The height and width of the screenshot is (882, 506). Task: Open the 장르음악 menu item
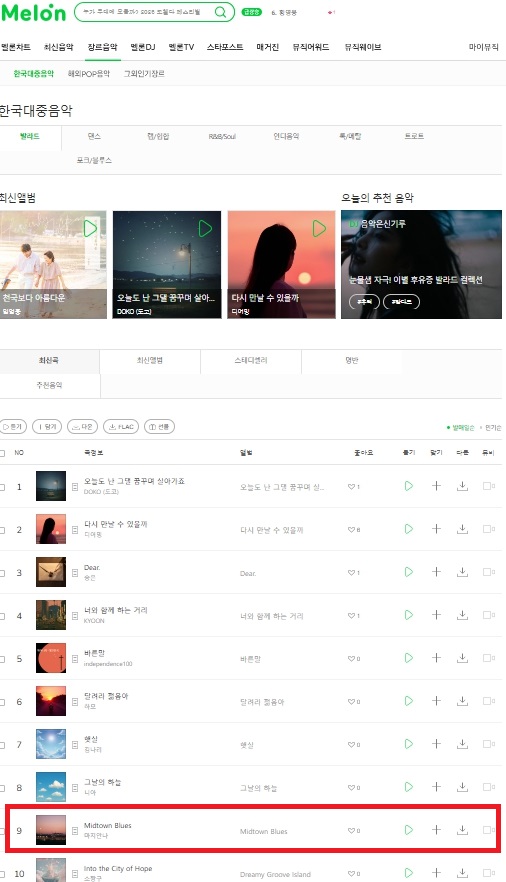(102, 47)
